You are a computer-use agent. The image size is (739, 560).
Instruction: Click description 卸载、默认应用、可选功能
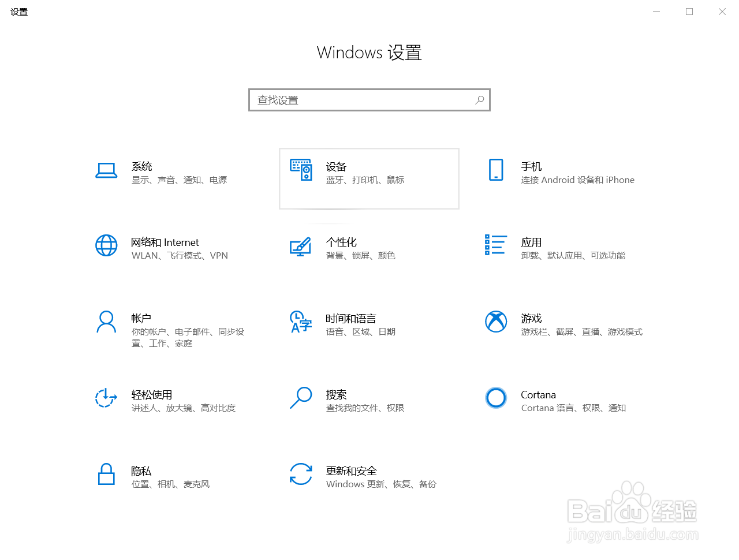click(573, 256)
